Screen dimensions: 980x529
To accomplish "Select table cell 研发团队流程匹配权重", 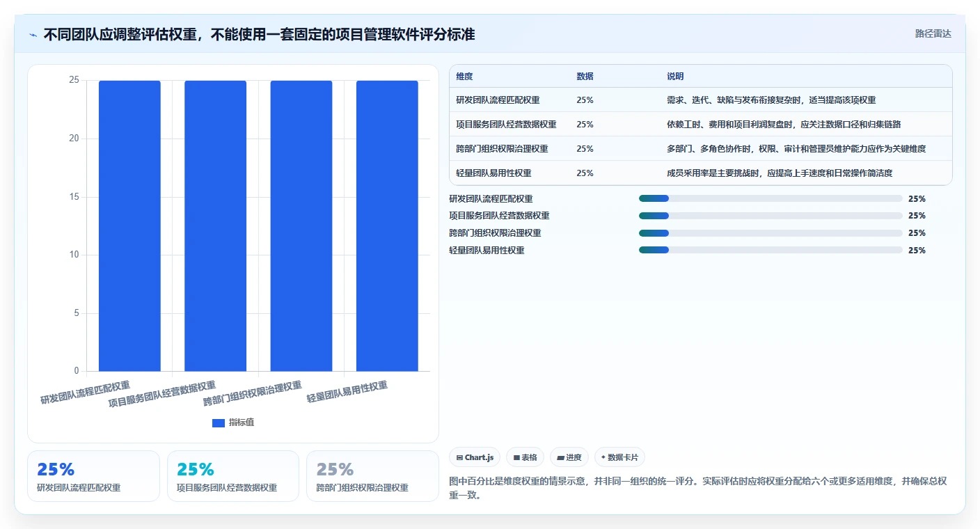I will (x=498, y=100).
